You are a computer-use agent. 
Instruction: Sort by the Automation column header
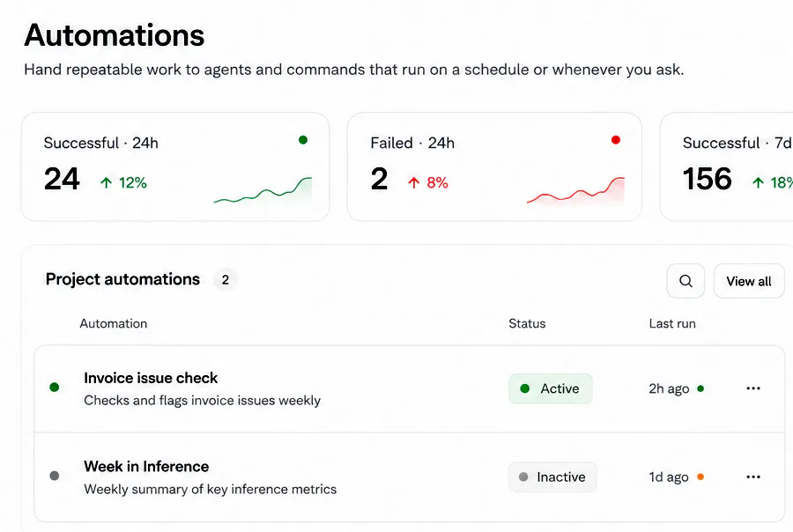(x=114, y=323)
